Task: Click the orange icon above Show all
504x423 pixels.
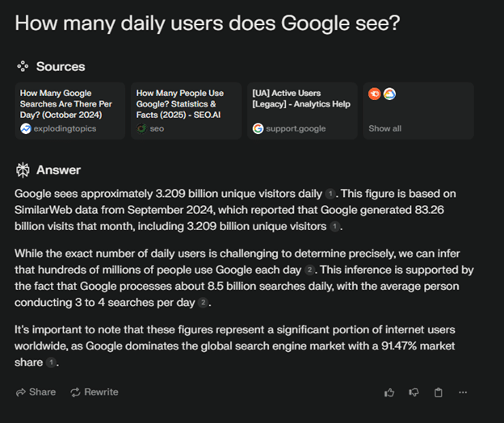Action: (374, 94)
